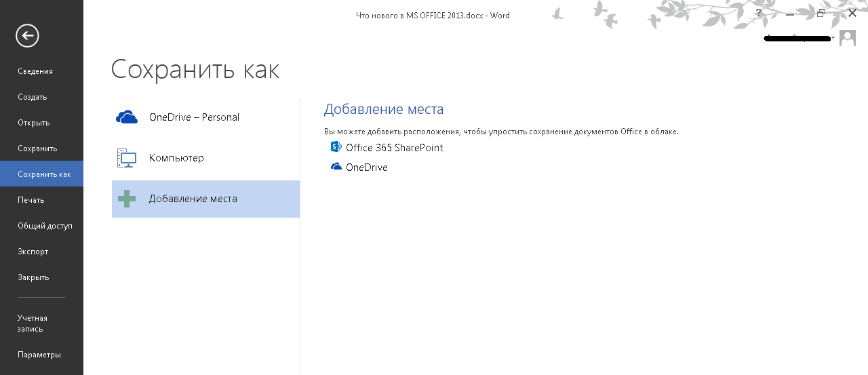Click the small OneDrive cloud icon

point(336,167)
